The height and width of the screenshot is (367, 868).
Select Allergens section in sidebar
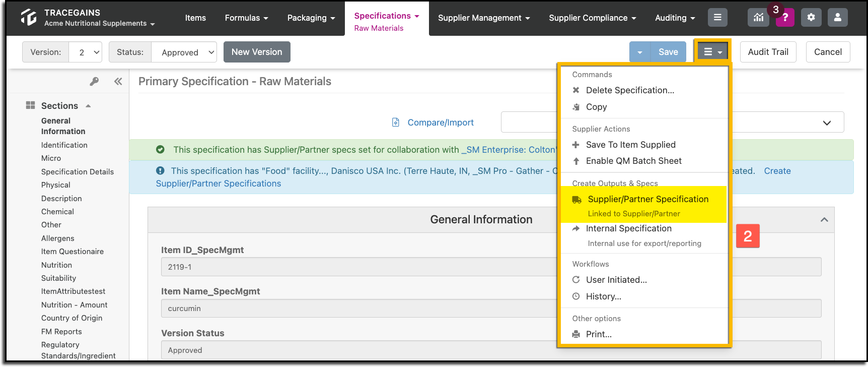[58, 238]
